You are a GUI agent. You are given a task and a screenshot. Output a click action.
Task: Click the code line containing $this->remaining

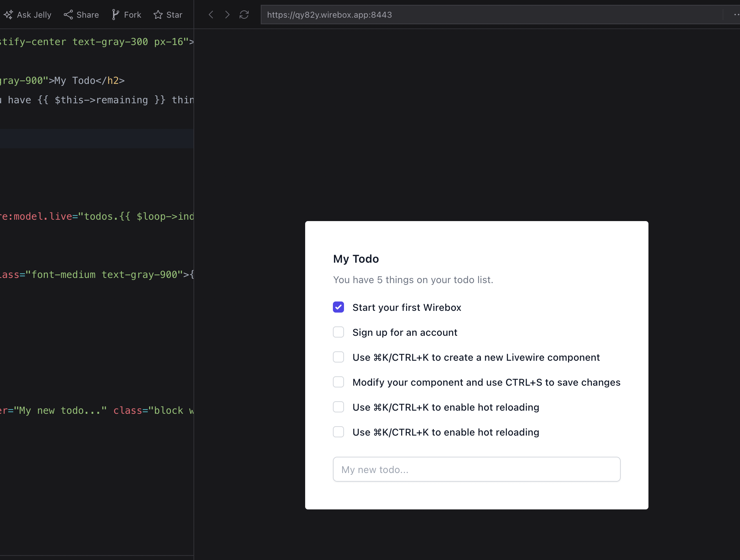point(97,100)
